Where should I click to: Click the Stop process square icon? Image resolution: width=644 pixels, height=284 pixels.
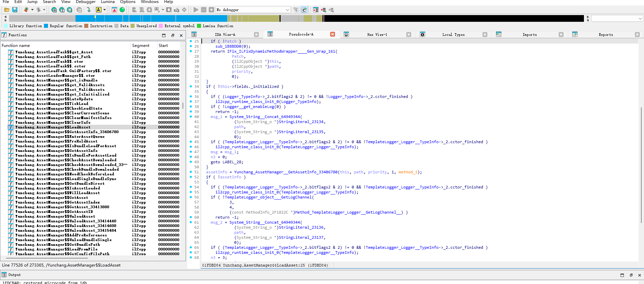[x=211, y=10]
